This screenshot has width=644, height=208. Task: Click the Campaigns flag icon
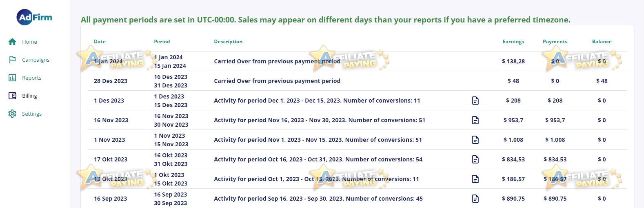click(12, 60)
